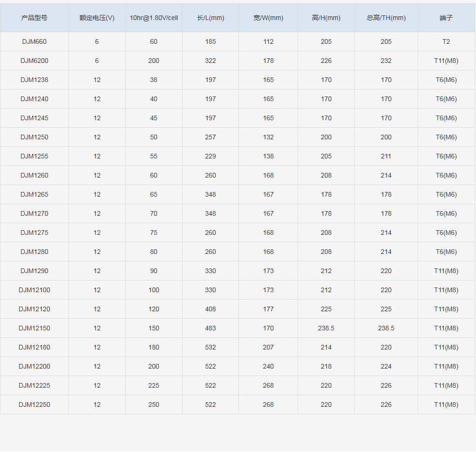
Task: Click the 100 capacity value for DJM12100
Action: (154, 290)
